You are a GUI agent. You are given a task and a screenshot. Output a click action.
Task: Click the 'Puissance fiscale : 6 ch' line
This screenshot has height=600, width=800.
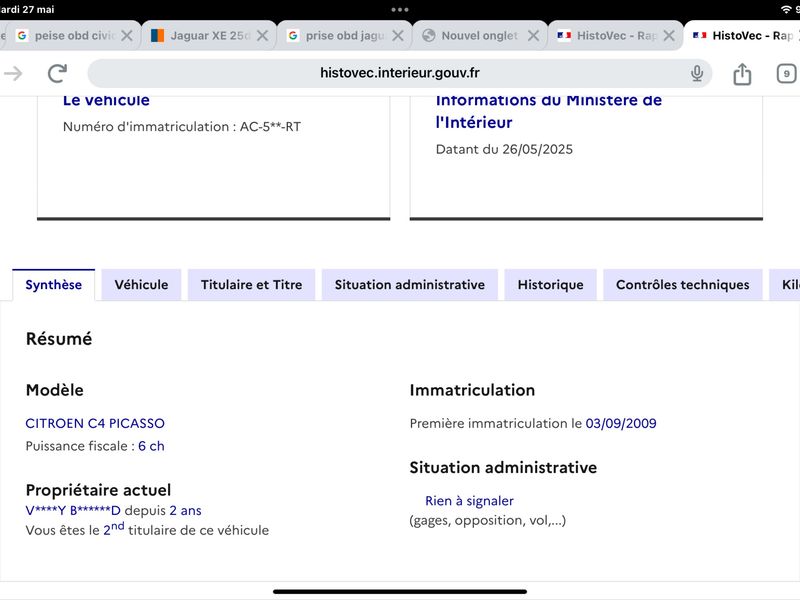tap(95, 446)
